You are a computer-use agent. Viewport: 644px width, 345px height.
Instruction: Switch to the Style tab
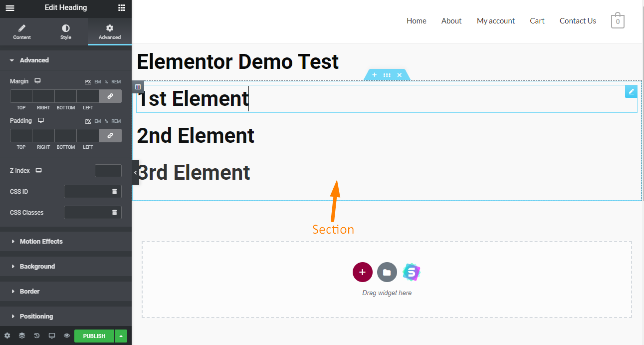(x=66, y=31)
